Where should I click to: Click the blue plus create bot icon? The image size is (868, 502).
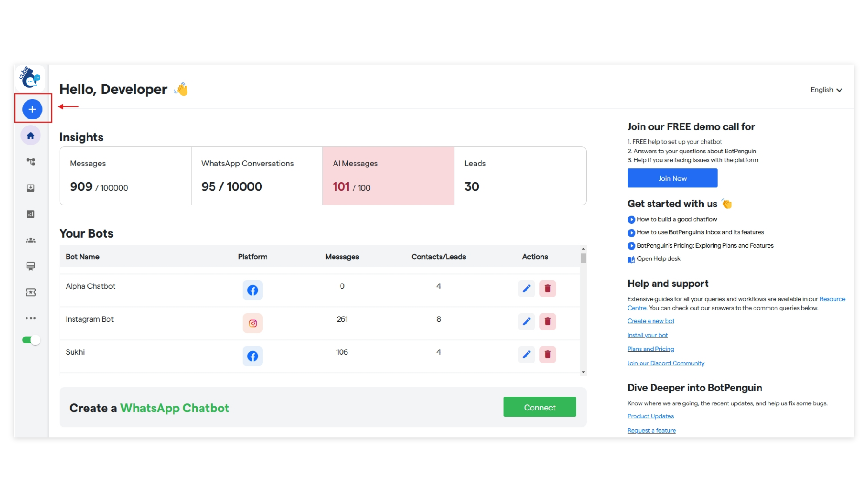[x=32, y=109]
